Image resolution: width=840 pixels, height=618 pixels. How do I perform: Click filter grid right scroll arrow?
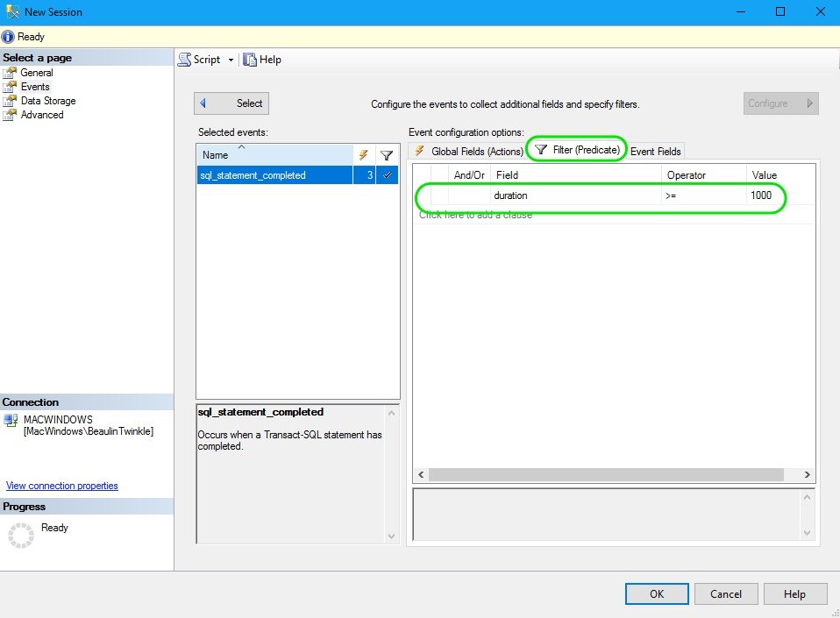(x=808, y=474)
